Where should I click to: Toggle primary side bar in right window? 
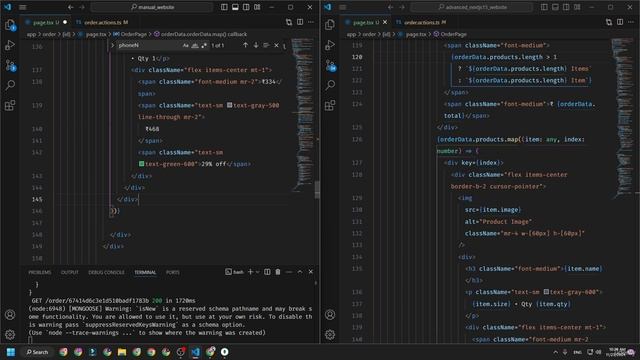coord(544,7)
